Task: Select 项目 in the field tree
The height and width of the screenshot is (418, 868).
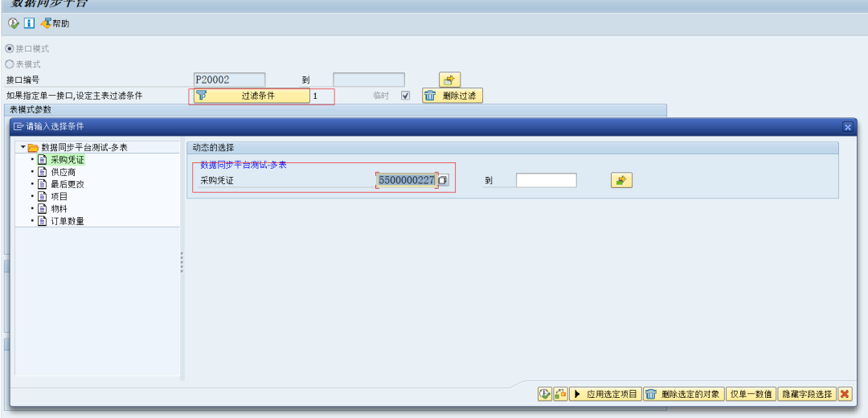Action: [59, 197]
